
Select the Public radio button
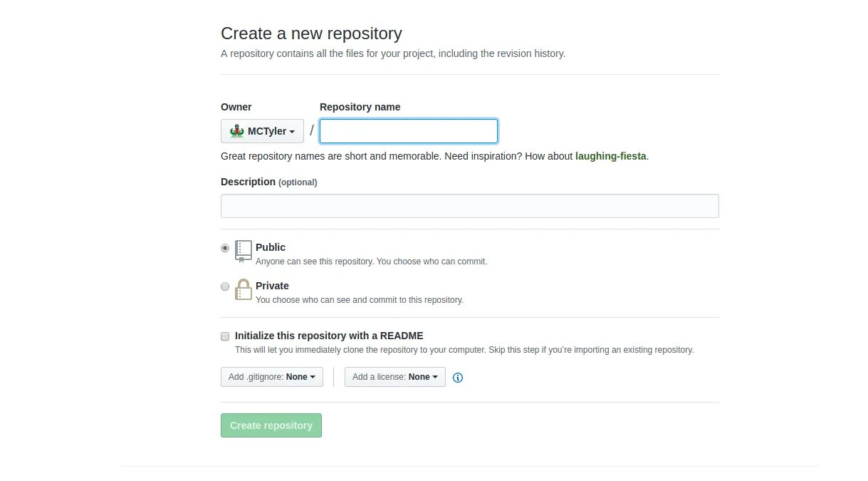point(225,248)
